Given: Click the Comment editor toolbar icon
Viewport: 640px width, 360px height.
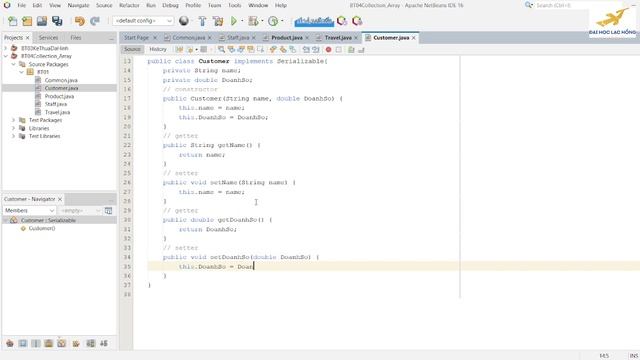Looking at the screenshot, I should coord(351,49).
